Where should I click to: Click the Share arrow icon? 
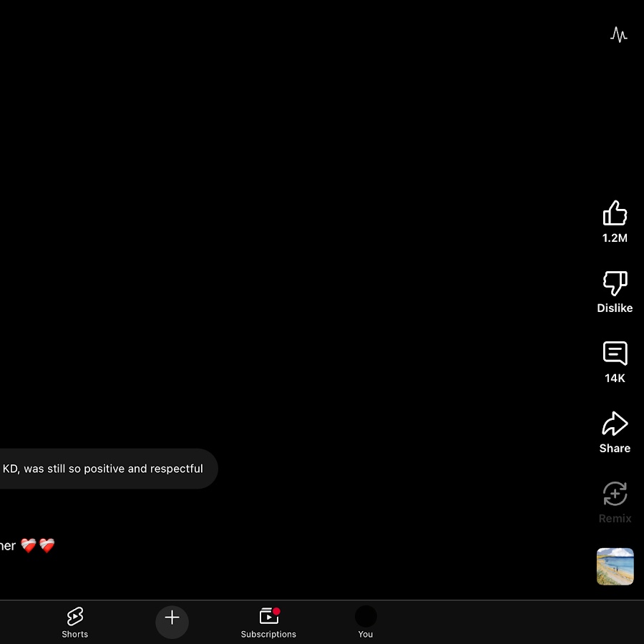(615, 424)
